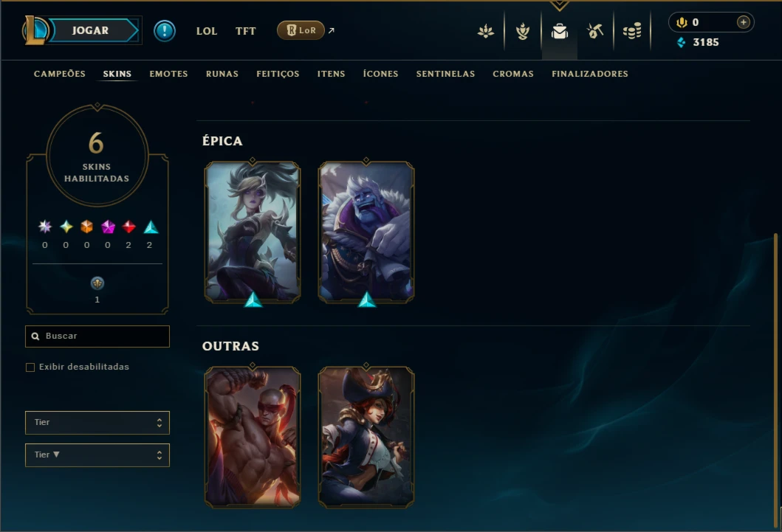Screen dimensions: 782x532
Task: Expand the Tier ▼ sorting dropdown
Action: (97, 455)
